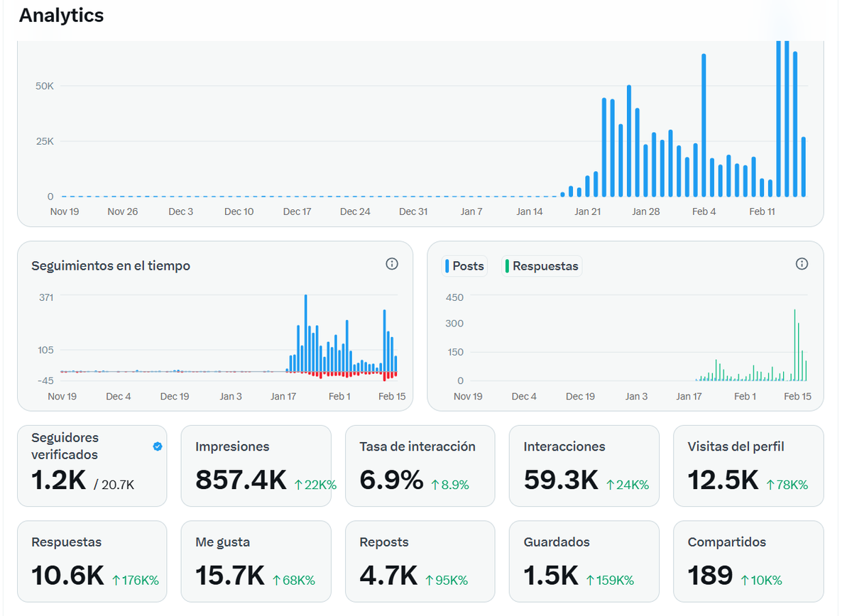Click the 95K% reposts increase indicator
852x616 pixels.
pyautogui.click(x=447, y=581)
